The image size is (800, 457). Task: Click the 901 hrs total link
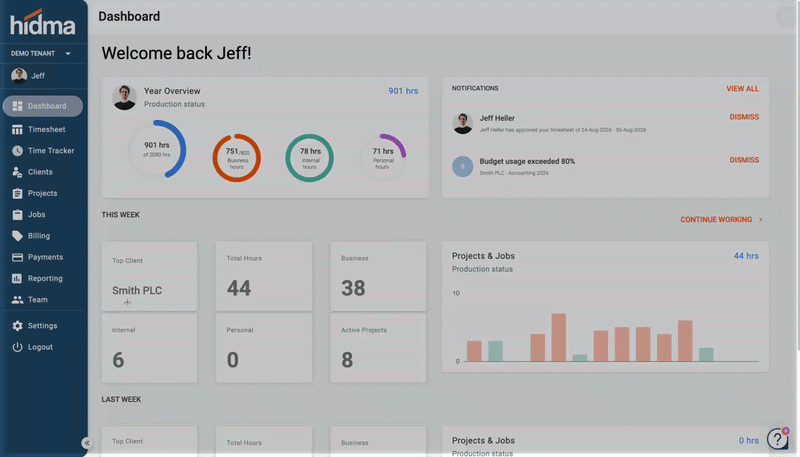(x=403, y=91)
